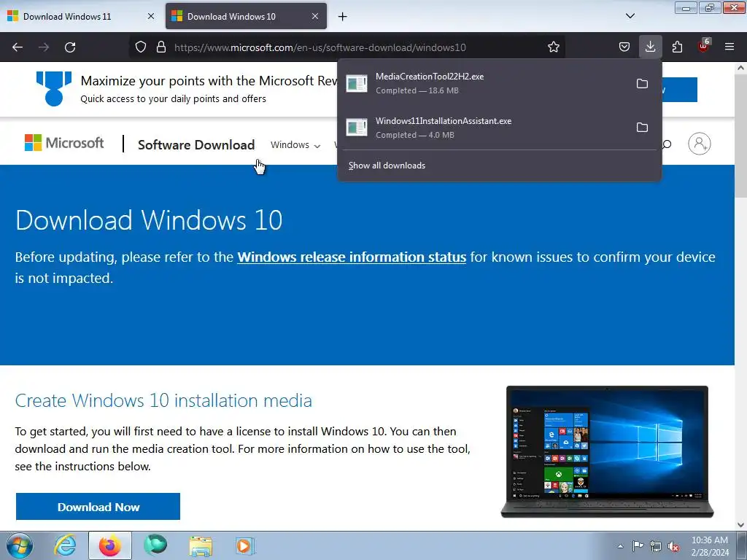Open the account sign-in avatar icon
The height and width of the screenshot is (560, 747).
click(x=700, y=144)
